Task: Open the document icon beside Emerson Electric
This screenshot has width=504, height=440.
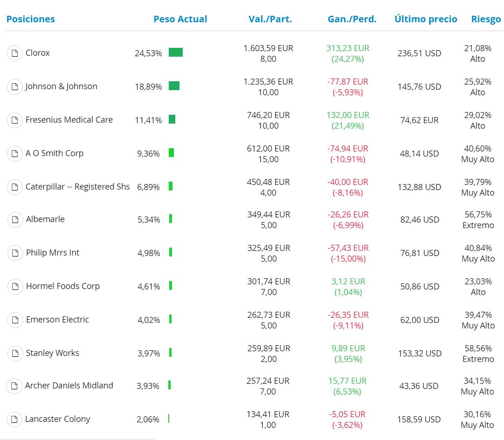Action: click(x=15, y=320)
